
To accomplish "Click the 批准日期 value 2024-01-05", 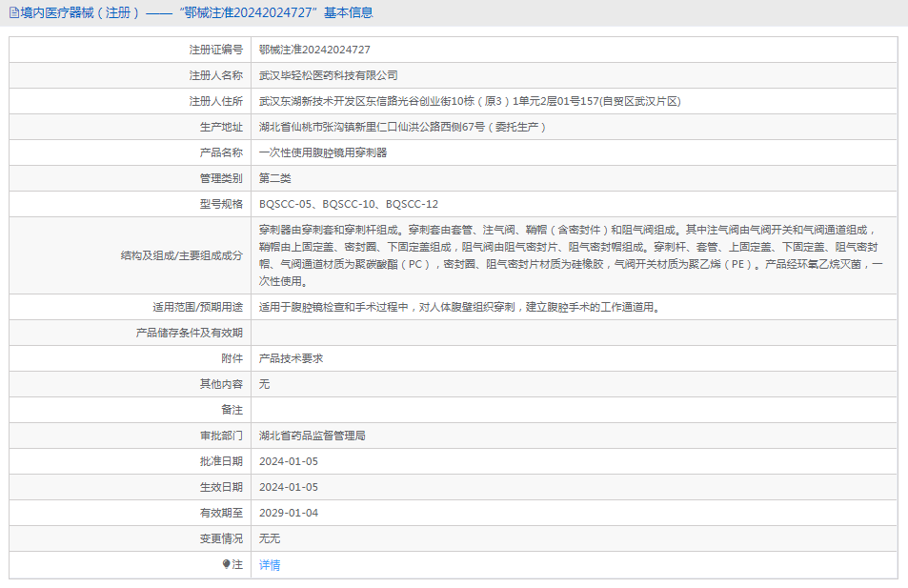I will [x=289, y=461].
